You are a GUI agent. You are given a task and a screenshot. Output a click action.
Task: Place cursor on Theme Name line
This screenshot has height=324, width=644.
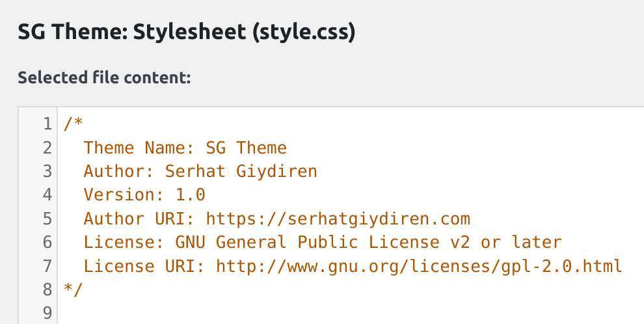coord(185,148)
